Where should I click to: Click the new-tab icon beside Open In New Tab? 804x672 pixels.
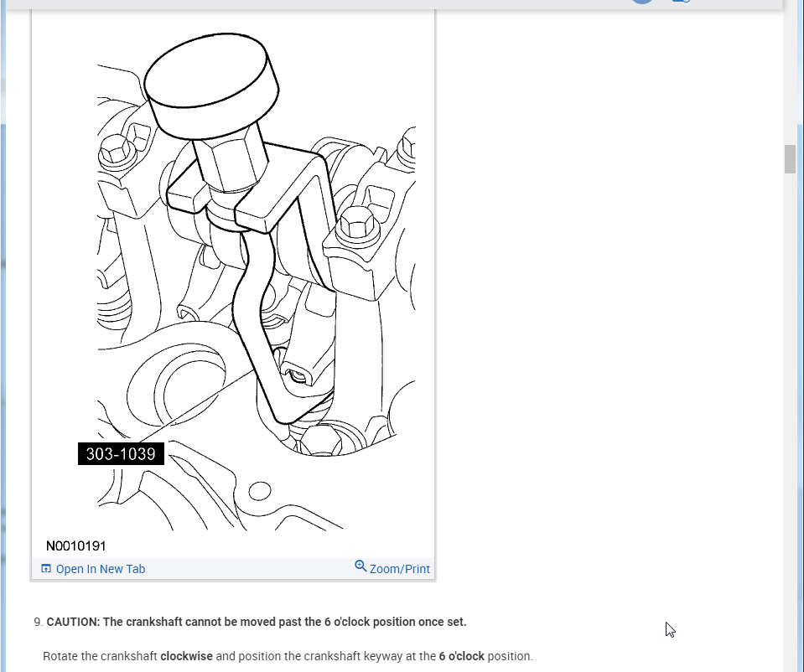point(46,568)
